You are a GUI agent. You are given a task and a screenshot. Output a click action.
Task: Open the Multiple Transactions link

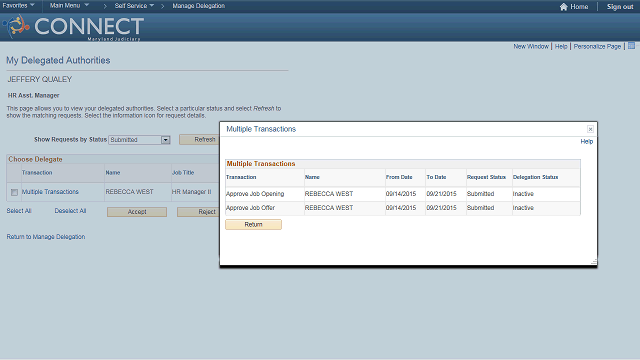click(x=50, y=192)
